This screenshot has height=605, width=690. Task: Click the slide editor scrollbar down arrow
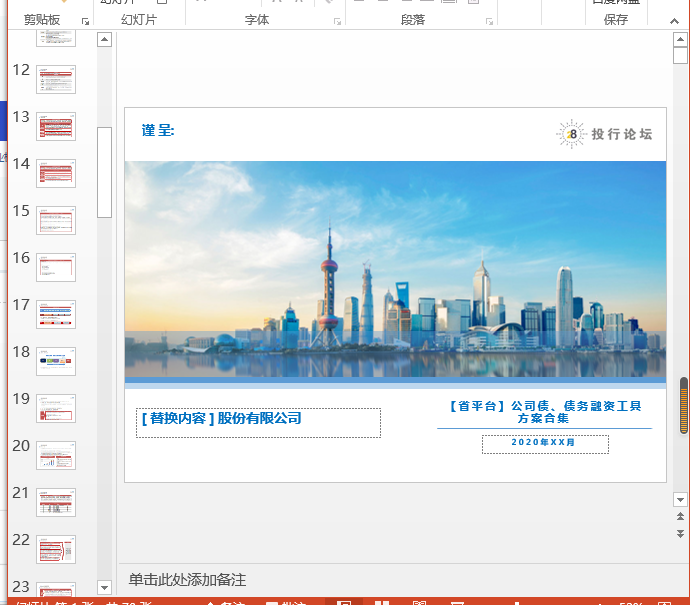(680, 499)
